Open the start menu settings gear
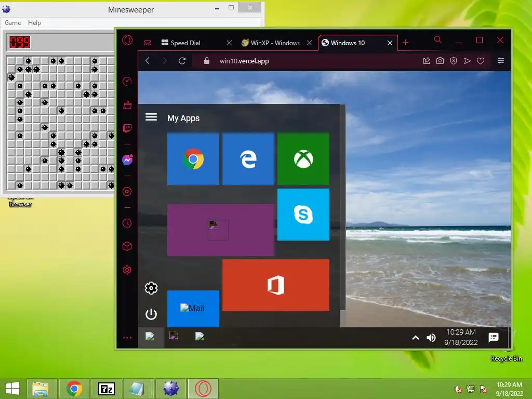The image size is (532, 399). click(x=151, y=288)
